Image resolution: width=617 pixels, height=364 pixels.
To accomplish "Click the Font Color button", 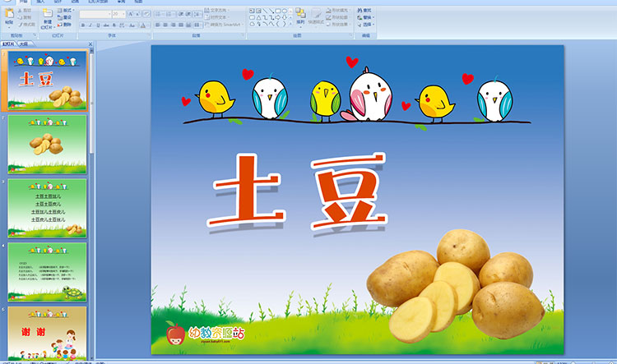I will [141, 25].
